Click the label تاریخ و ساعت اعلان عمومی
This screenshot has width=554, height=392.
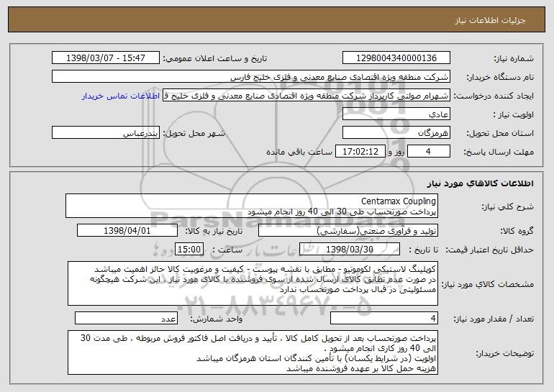tap(215, 58)
